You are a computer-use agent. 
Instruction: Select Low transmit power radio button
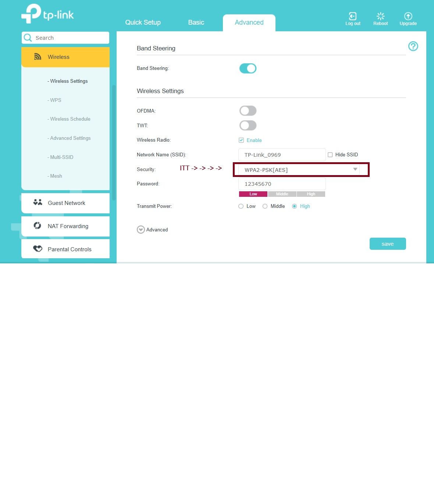(241, 206)
